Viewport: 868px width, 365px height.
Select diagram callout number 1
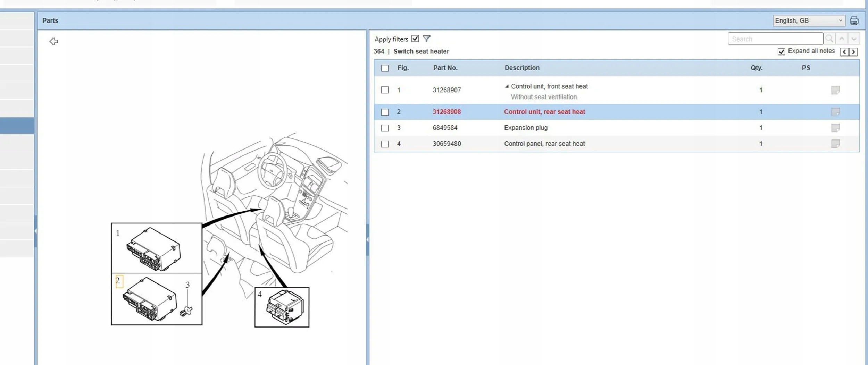[118, 234]
